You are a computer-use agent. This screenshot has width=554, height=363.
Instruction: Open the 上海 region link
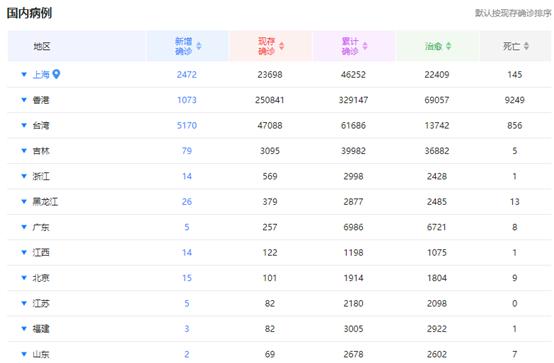point(41,75)
